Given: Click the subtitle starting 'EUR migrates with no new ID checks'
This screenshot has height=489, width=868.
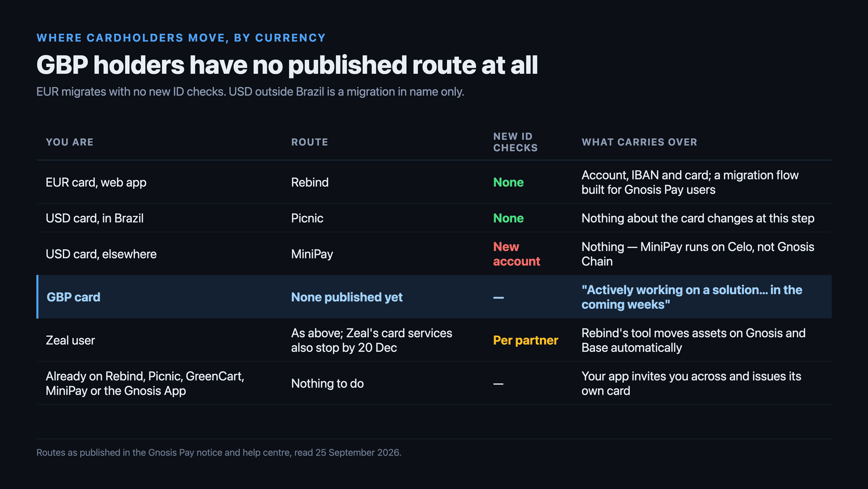Looking at the screenshot, I should coord(250,92).
